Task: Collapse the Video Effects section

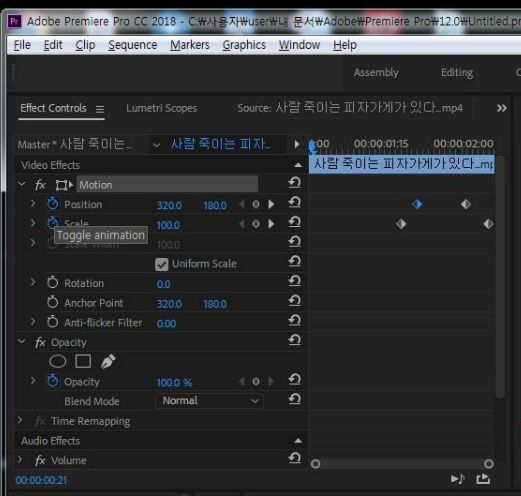Action: pos(298,165)
